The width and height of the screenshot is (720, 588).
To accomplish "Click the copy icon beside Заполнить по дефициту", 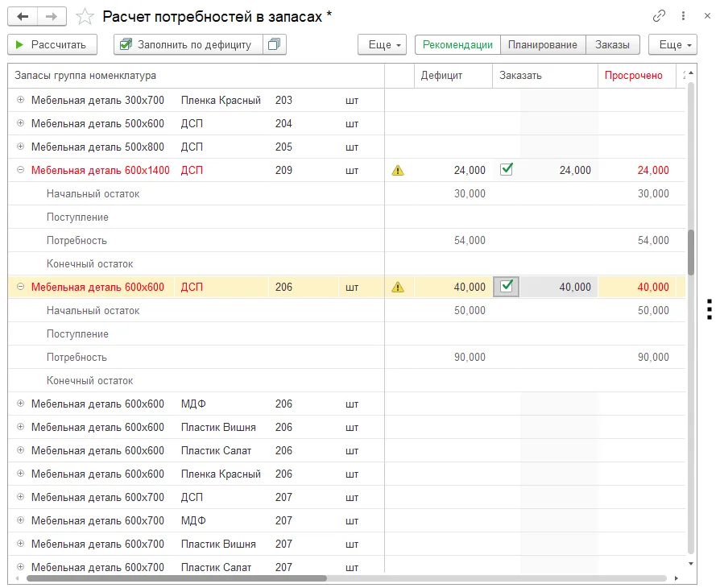I will (275, 44).
